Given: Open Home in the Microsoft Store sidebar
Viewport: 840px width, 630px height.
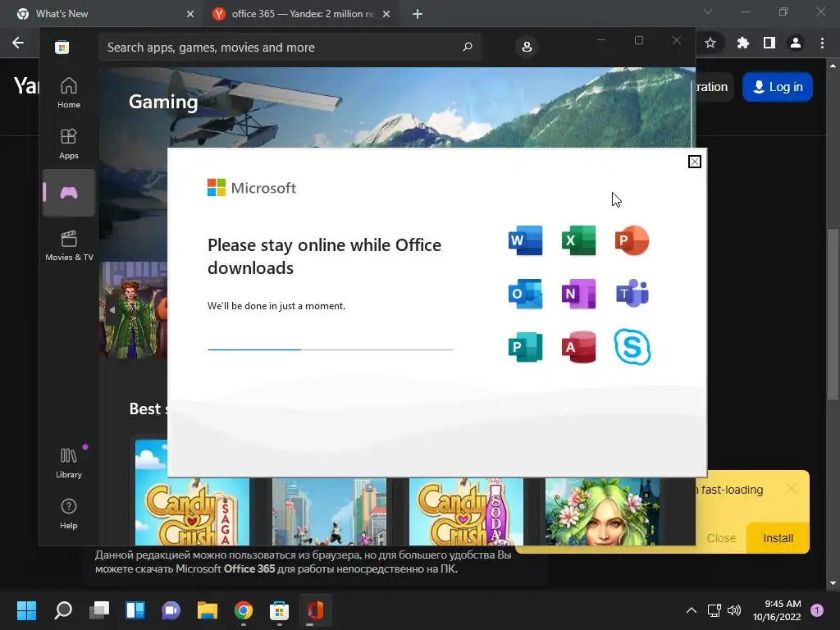Looking at the screenshot, I should point(69,93).
